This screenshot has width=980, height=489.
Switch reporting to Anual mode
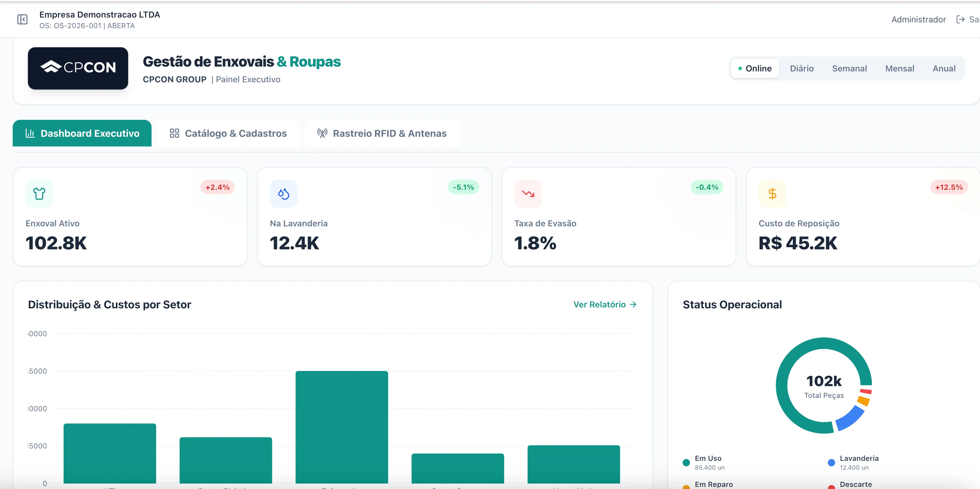click(x=944, y=68)
